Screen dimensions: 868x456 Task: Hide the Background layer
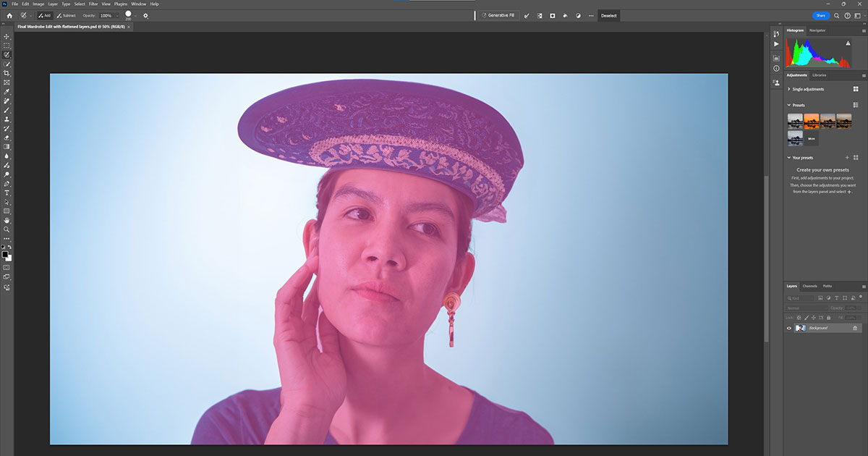pos(788,328)
